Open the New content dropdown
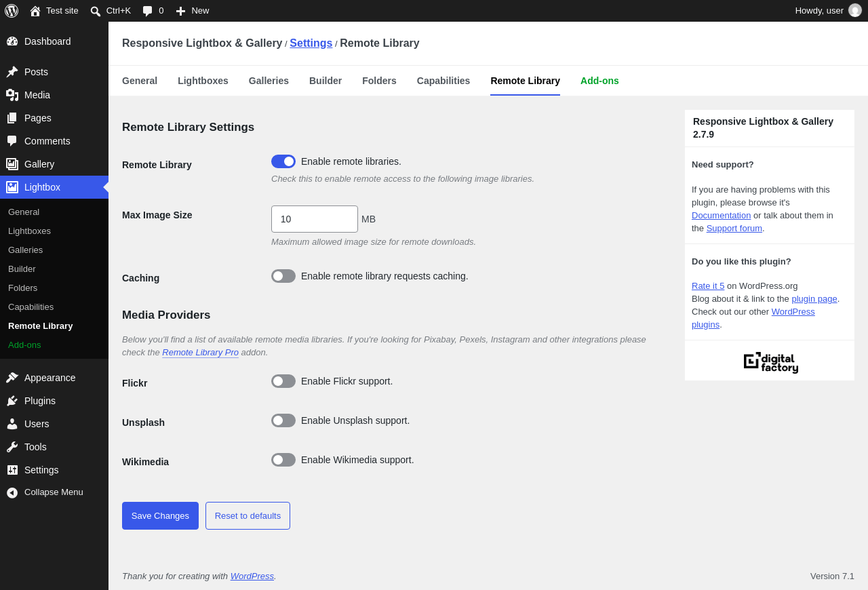Screen dimensions: 868x590 tap(193, 11)
